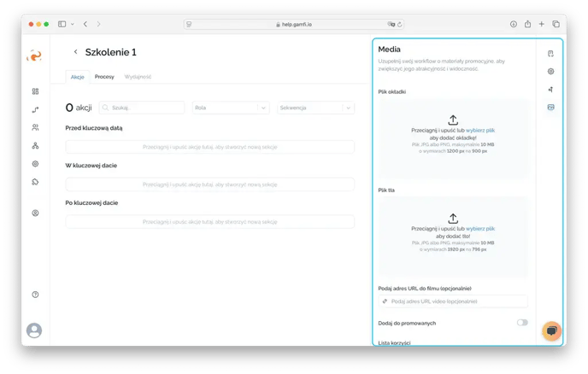Toggle the Dodaj do promowanych switch
This screenshot has width=588, height=374.
521,323
